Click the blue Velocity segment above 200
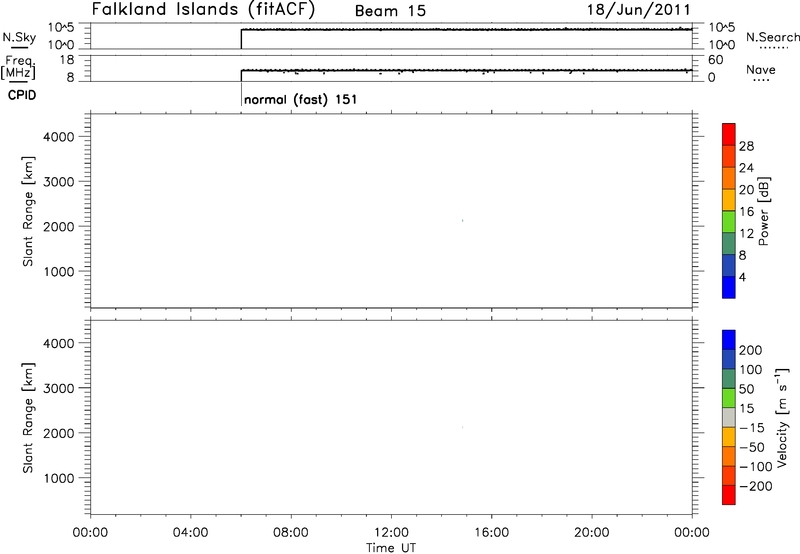This screenshot has width=800, height=554. (729, 340)
